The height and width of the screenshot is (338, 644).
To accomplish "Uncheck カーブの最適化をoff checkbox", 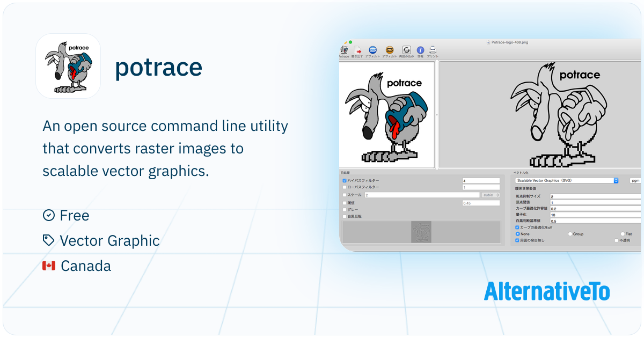I will tap(517, 227).
